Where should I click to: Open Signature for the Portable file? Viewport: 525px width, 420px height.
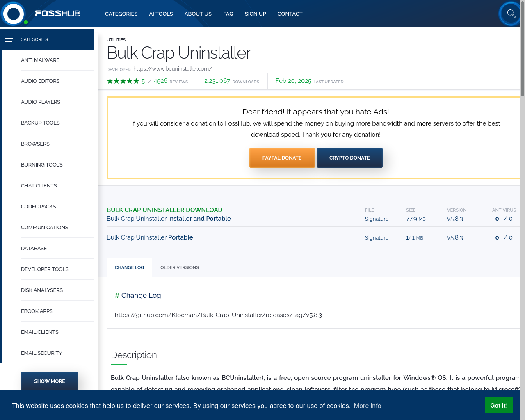click(x=377, y=238)
